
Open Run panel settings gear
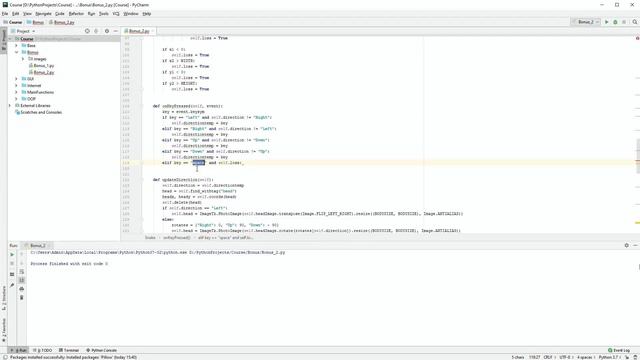[627, 245]
